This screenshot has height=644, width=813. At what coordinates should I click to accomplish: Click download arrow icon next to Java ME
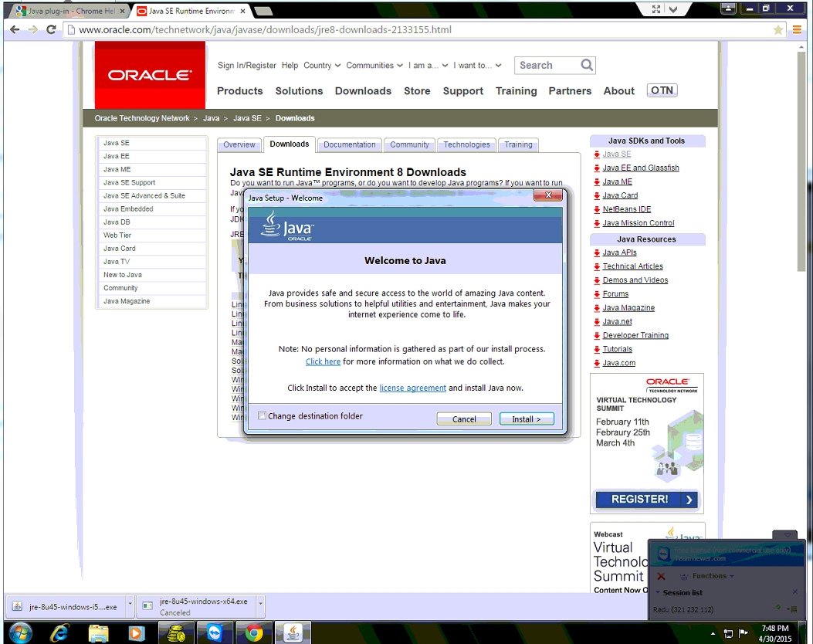coord(597,182)
